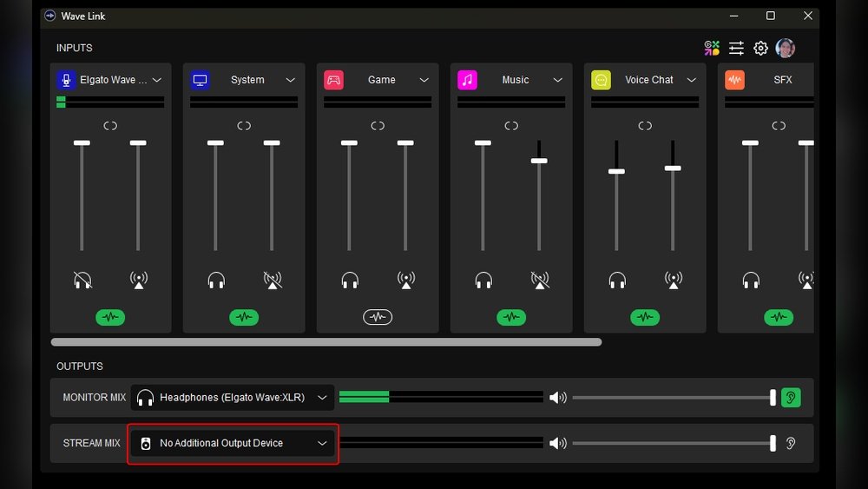Viewport: 868px width, 489px height.
Task: Unmute Music channel in stream mix
Action: coord(540,281)
